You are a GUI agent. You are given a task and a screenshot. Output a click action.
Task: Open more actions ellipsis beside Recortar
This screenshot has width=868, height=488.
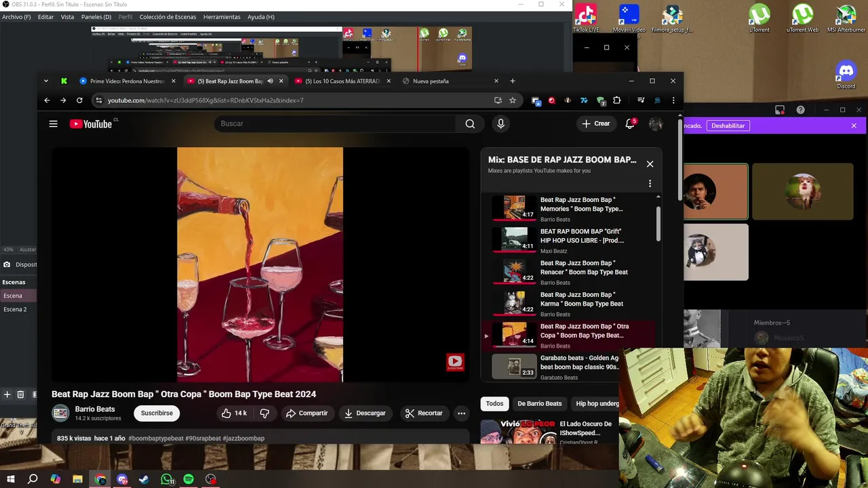pyautogui.click(x=461, y=413)
